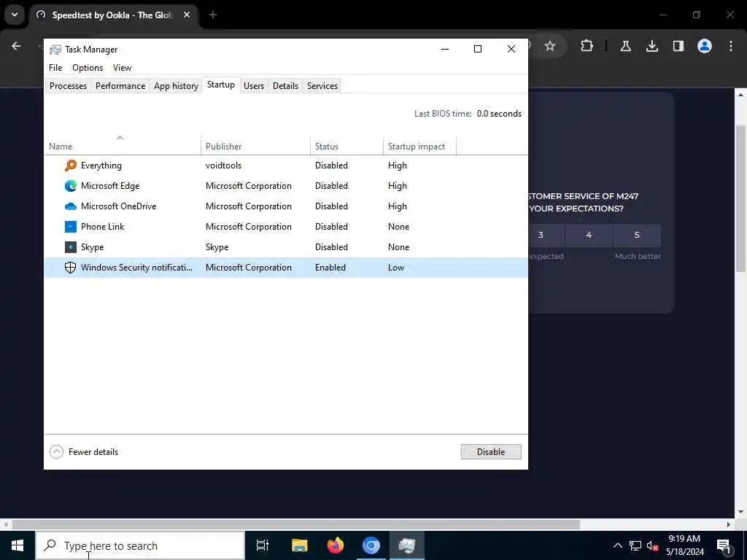747x560 pixels.
Task: Open Chrome tab search dropdown
Action: 15,15
